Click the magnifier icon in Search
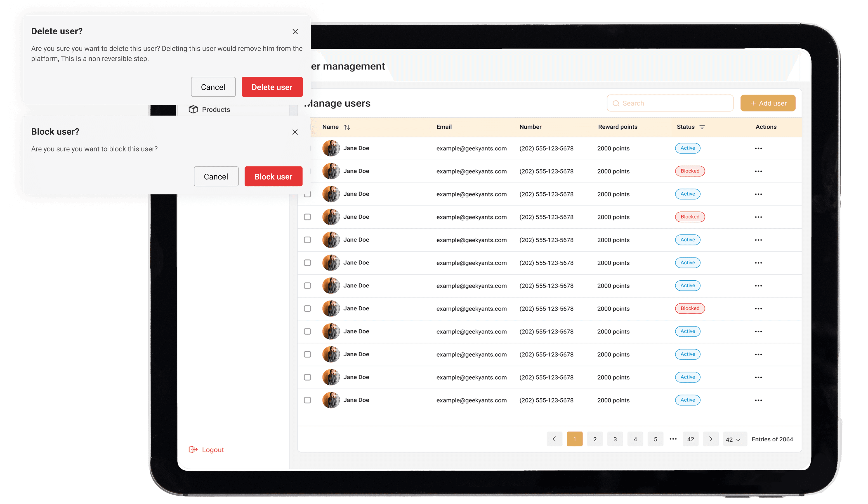 point(616,103)
